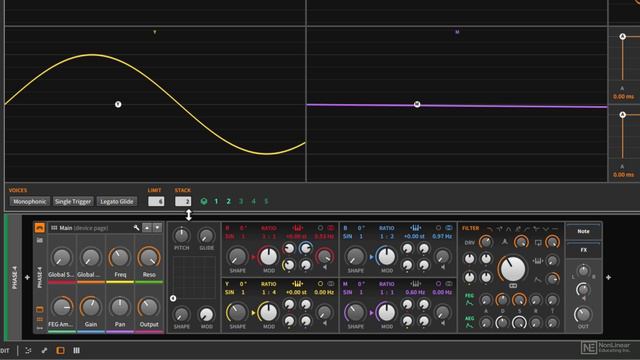Click the red oscillator MOD knob
Image resolution: width=640 pixels, height=360 pixels.
(x=269, y=257)
